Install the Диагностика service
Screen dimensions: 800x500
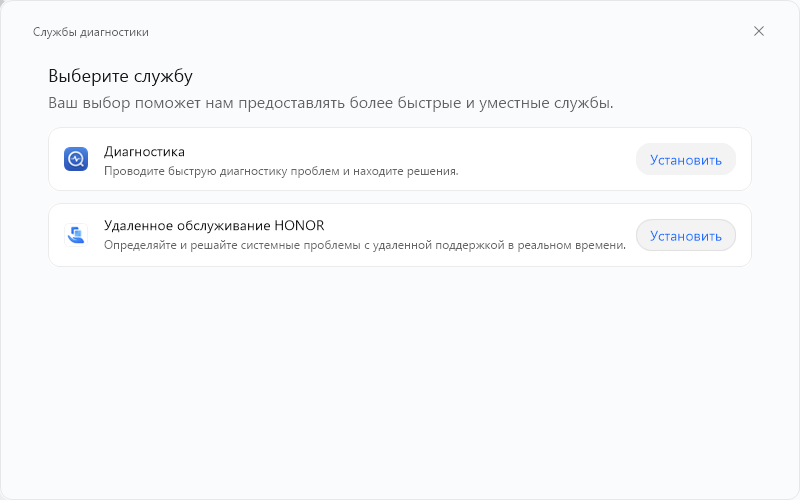pyautogui.click(x=685, y=159)
